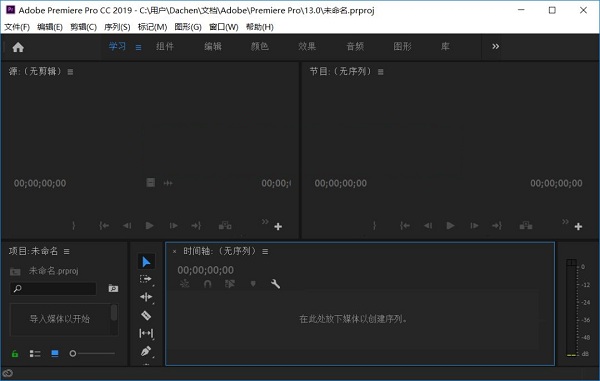Image resolution: width=600 pixels, height=381 pixels.
Task: Select the Slip tool
Action: point(146,333)
